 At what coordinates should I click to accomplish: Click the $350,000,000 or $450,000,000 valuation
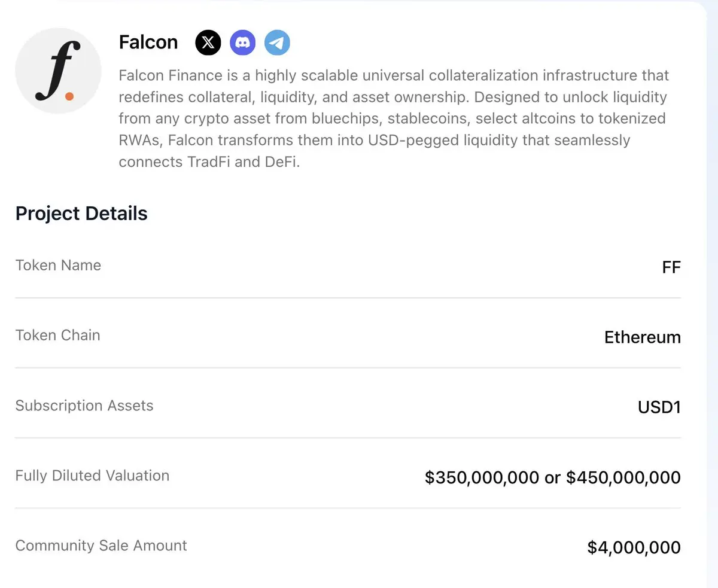click(x=553, y=477)
